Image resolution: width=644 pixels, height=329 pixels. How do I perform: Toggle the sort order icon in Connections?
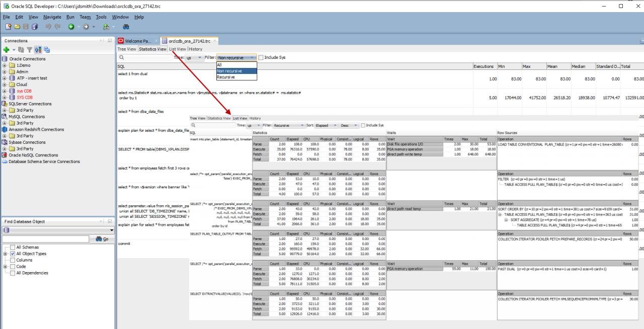(38, 50)
